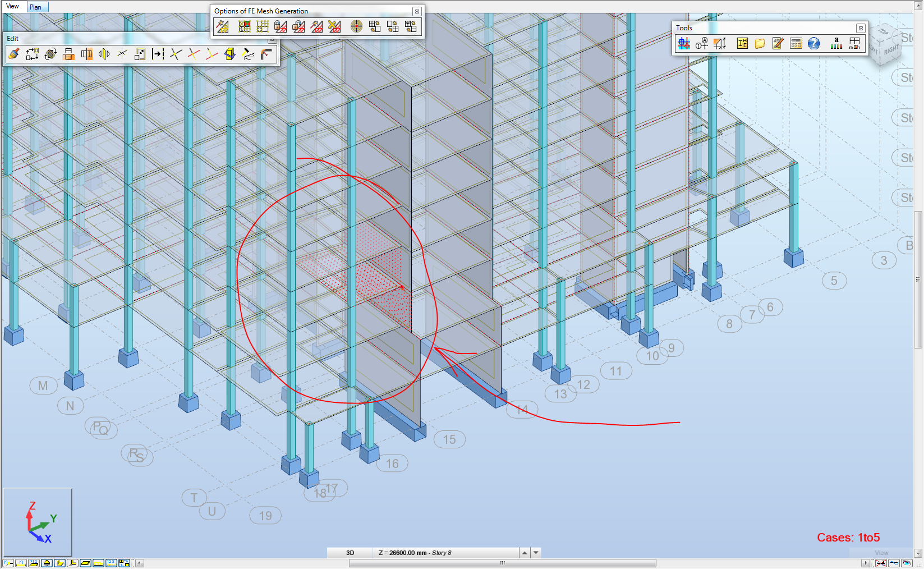924x569 pixels.
Task: Open the calculator from the Tools toolbar
Action: (x=796, y=43)
